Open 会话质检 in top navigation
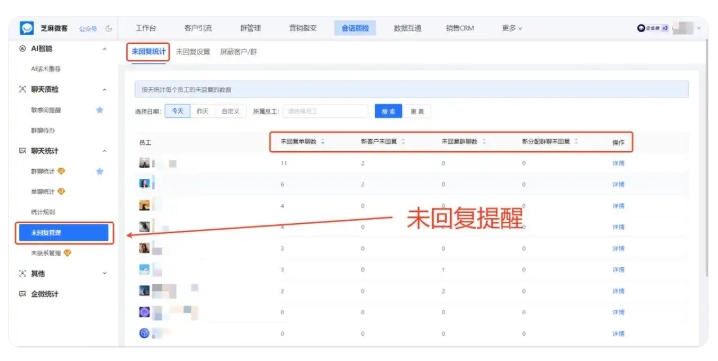 point(355,28)
